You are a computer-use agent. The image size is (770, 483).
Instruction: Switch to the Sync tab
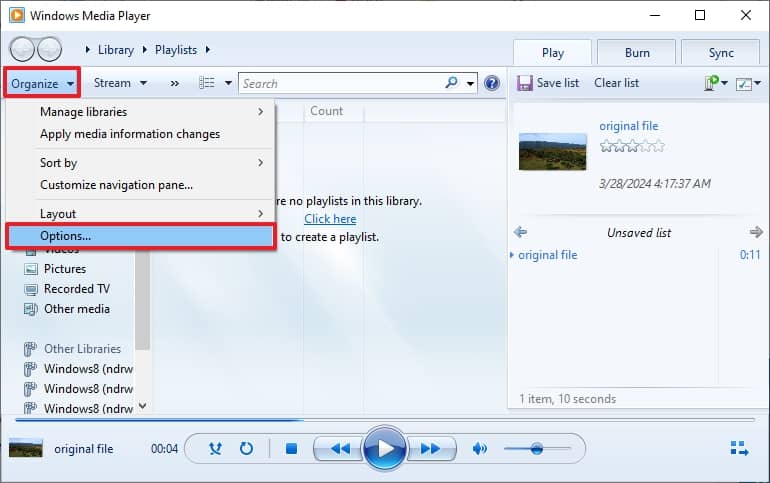[x=721, y=53]
